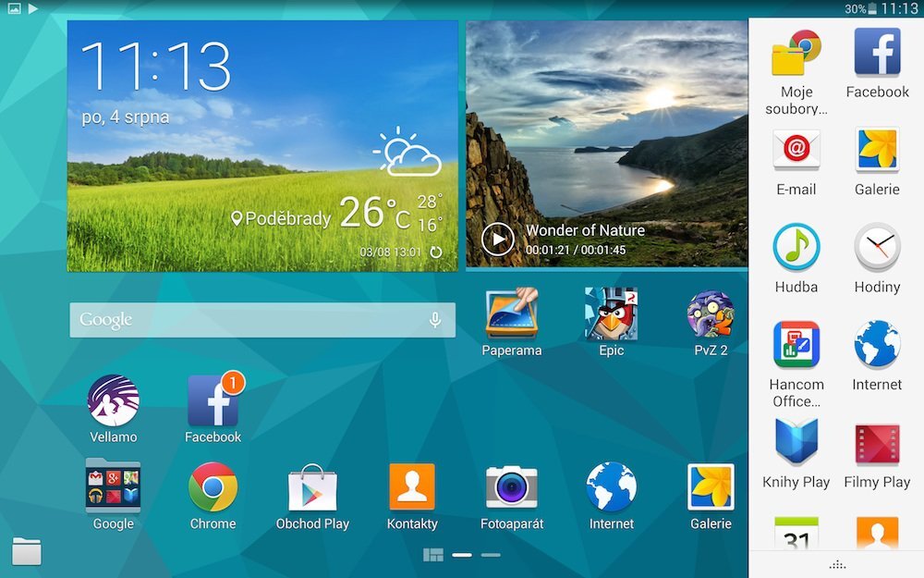Start the Paperama puzzle game

[x=511, y=314]
